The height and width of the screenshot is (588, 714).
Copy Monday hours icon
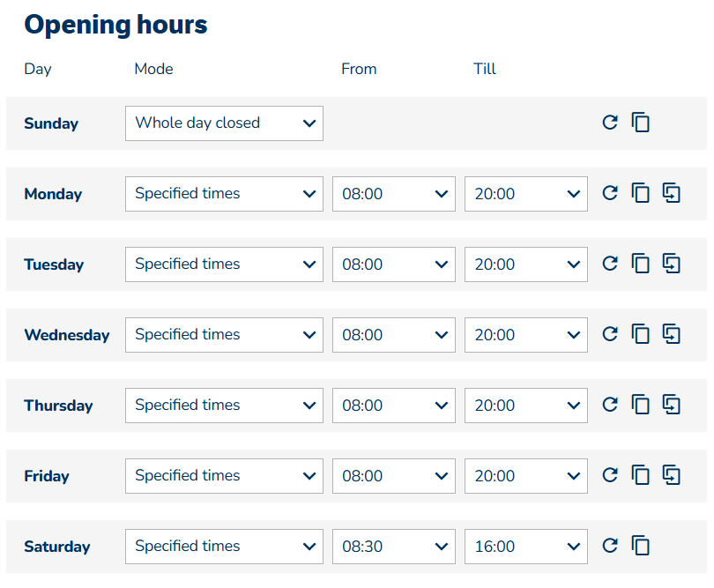point(641,193)
